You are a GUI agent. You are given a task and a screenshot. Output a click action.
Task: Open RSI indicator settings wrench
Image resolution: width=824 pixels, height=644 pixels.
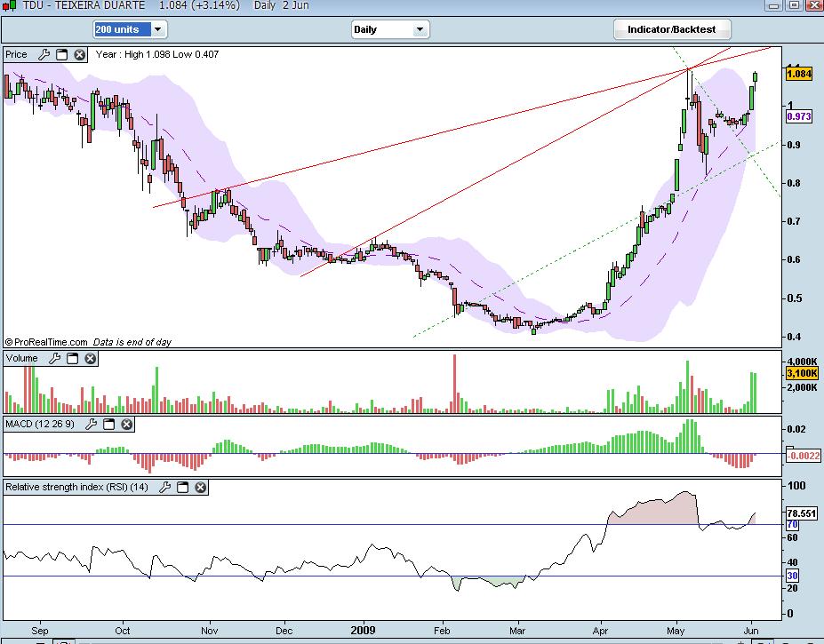(x=164, y=488)
